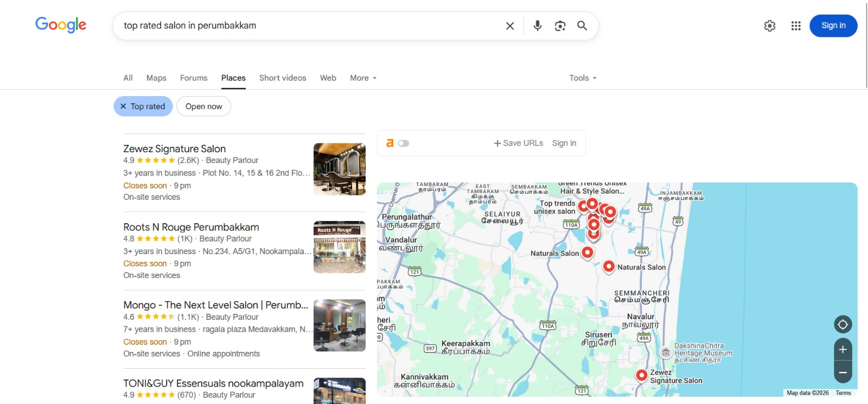
Task: Click the Roots N Rouge 4.8 rating (1K)
Action: (x=158, y=238)
